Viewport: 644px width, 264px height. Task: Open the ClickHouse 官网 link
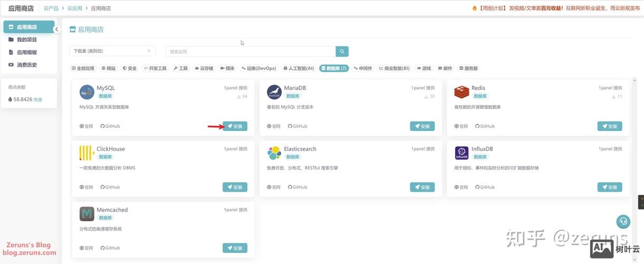pos(86,187)
